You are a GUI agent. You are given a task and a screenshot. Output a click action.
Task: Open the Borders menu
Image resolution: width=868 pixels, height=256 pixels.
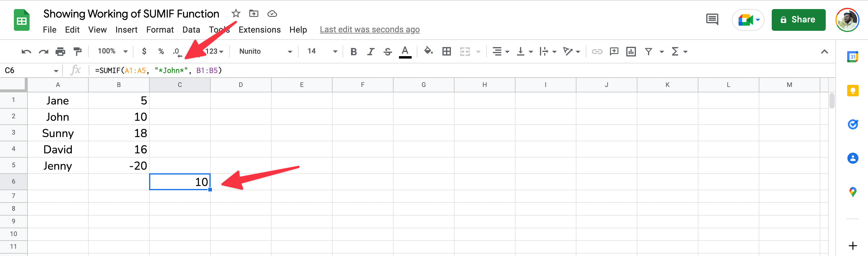pos(446,51)
